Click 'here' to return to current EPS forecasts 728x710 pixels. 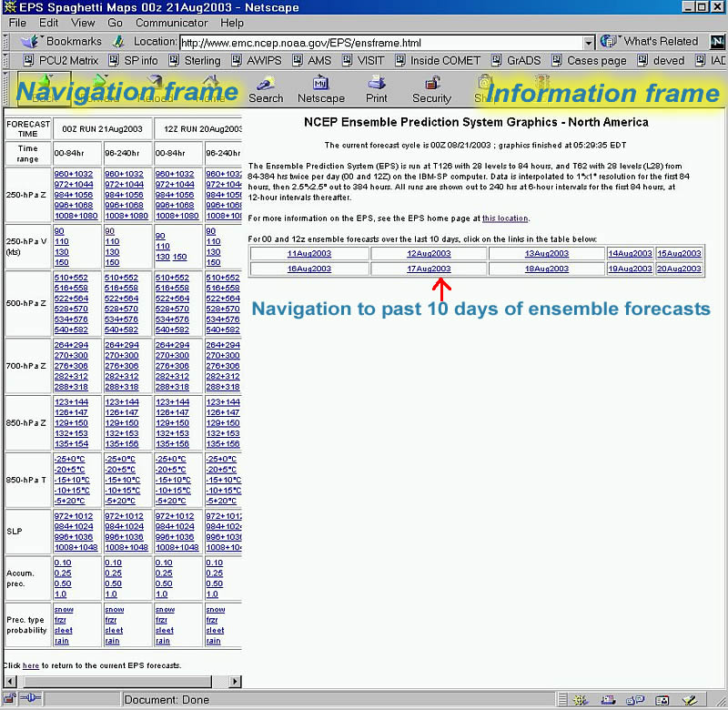point(31,666)
